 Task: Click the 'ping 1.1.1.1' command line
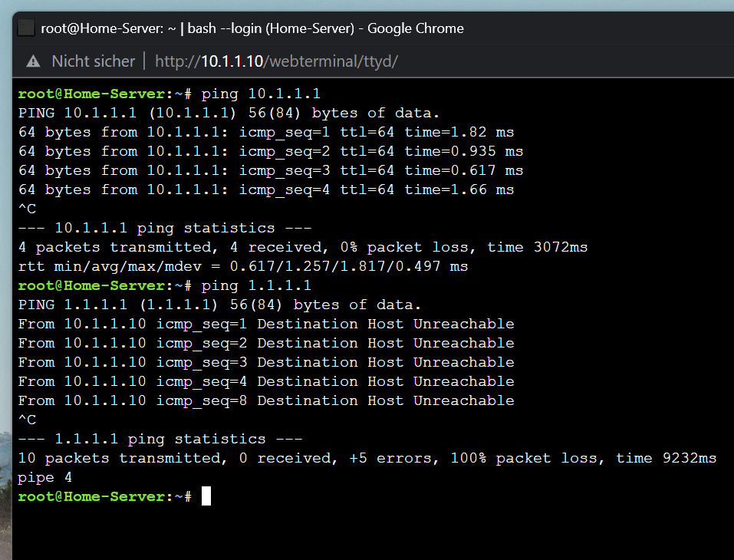pyautogui.click(x=164, y=285)
